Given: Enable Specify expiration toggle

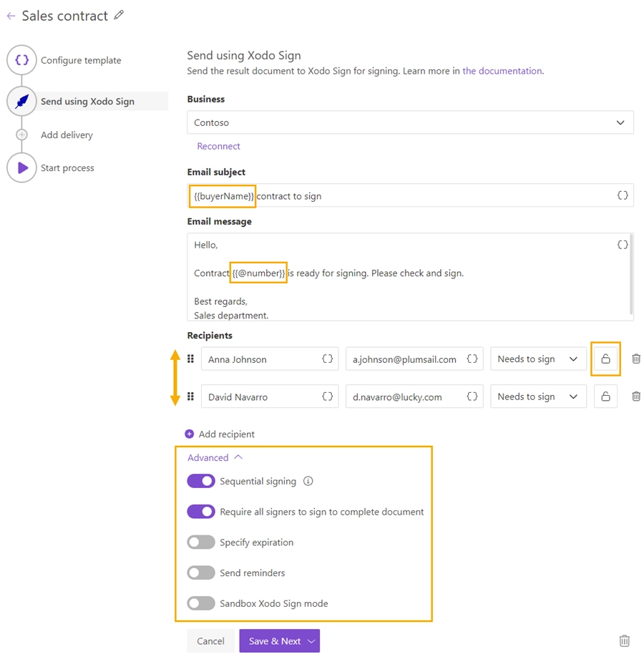Looking at the screenshot, I should [x=201, y=542].
